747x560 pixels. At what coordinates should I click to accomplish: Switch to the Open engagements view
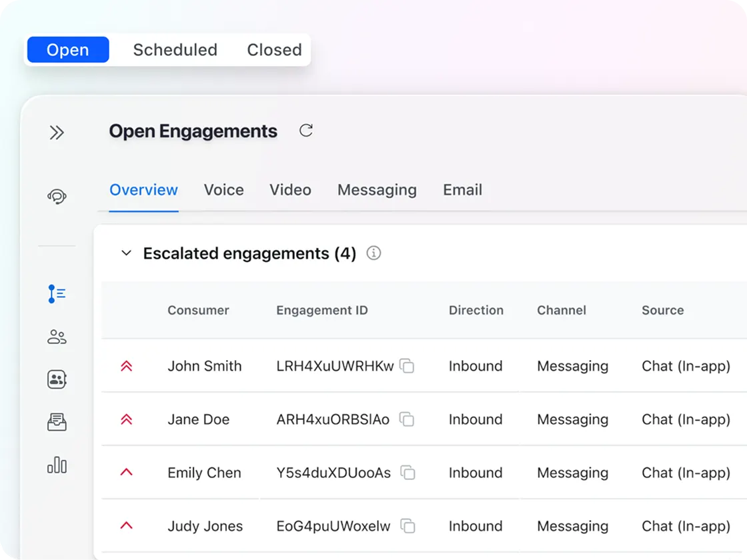click(x=68, y=49)
